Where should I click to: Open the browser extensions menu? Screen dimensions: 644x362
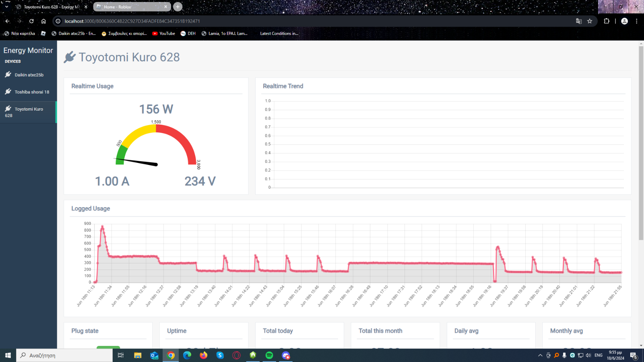[x=607, y=21]
